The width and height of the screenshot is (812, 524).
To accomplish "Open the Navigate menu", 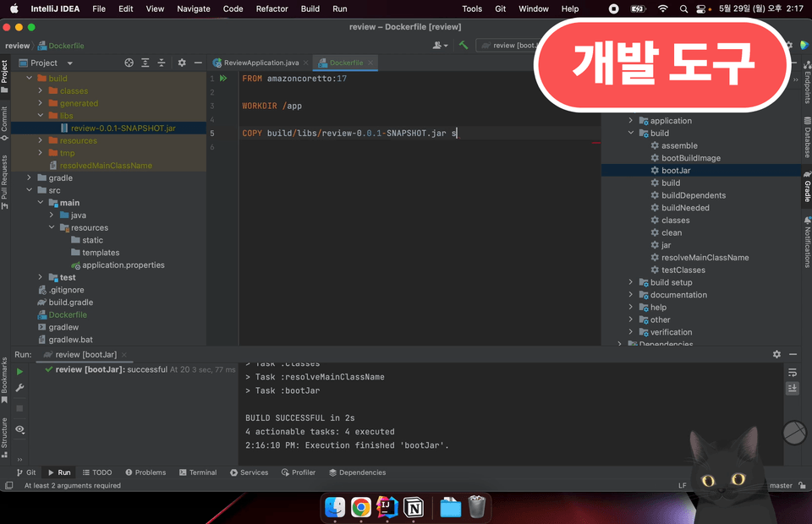I will [194, 8].
